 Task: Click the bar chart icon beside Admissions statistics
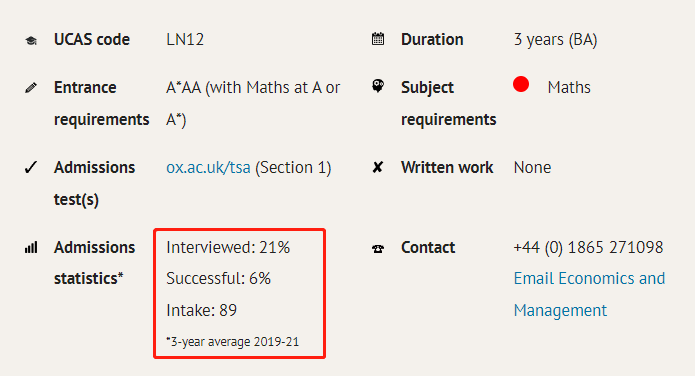(x=31, y=247)
